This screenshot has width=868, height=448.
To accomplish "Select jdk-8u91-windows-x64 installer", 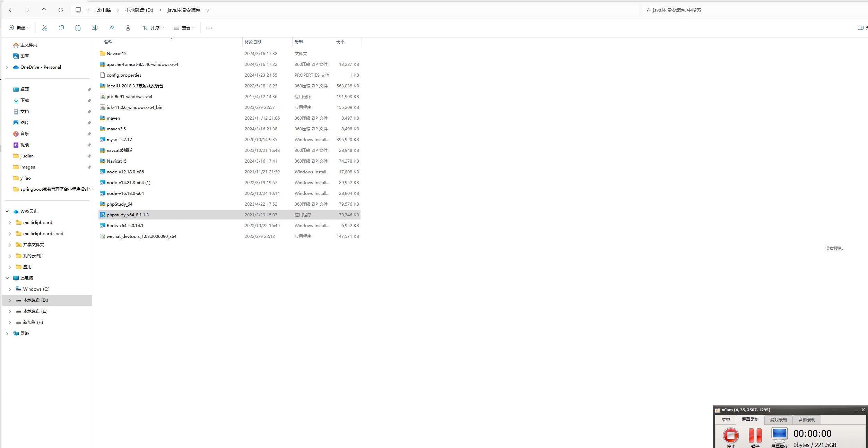I will tap(229, 97).
